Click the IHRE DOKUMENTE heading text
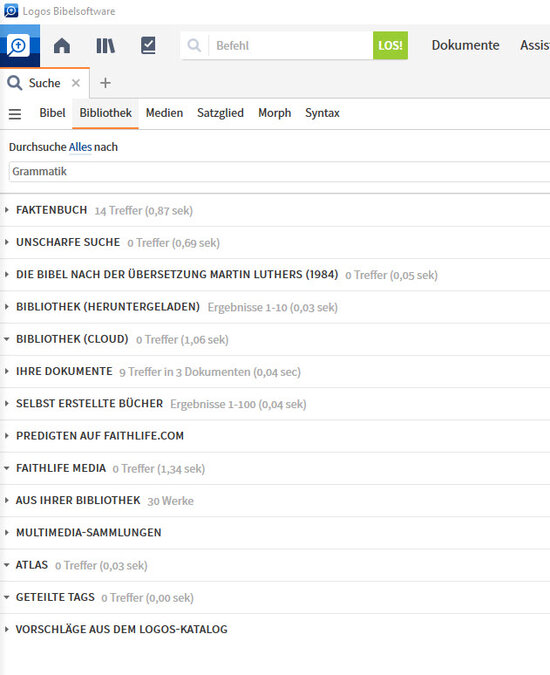The height and width of the screenshot is (675, 550). [64, 372]
